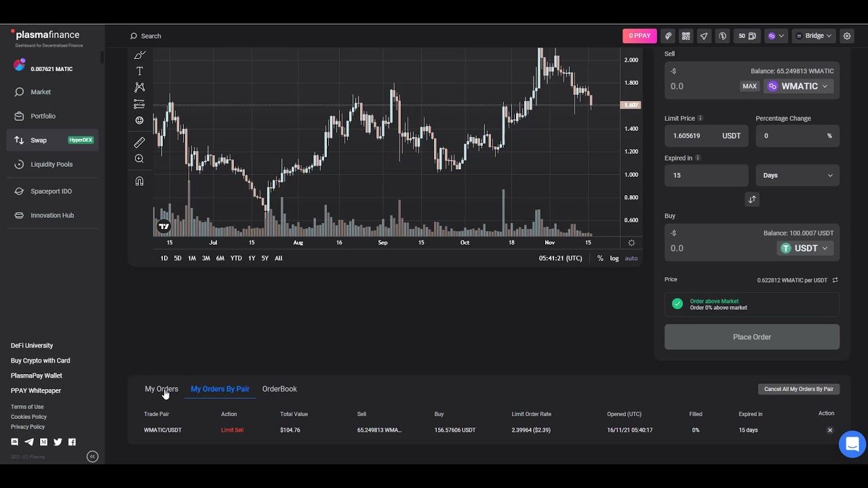The height and width of the screenshot is (488, 868).
Task: Set the chart range to 6M
Action: coord(220,258)
